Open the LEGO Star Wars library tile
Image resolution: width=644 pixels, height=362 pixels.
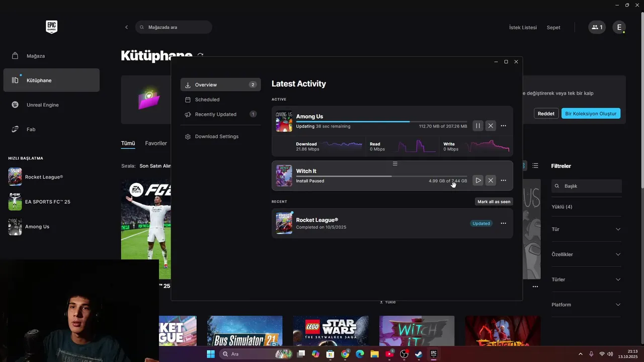(331, 331)
